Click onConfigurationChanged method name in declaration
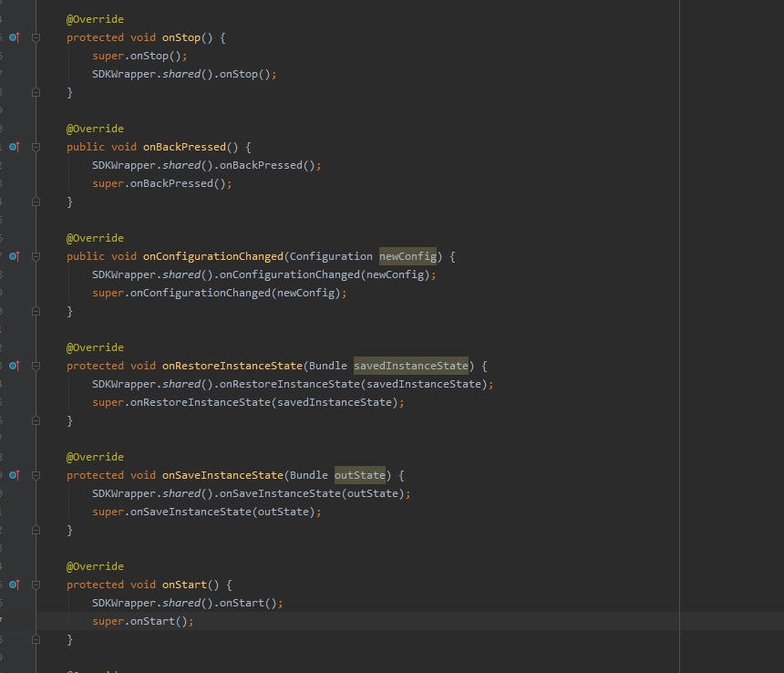 [213, 256]
